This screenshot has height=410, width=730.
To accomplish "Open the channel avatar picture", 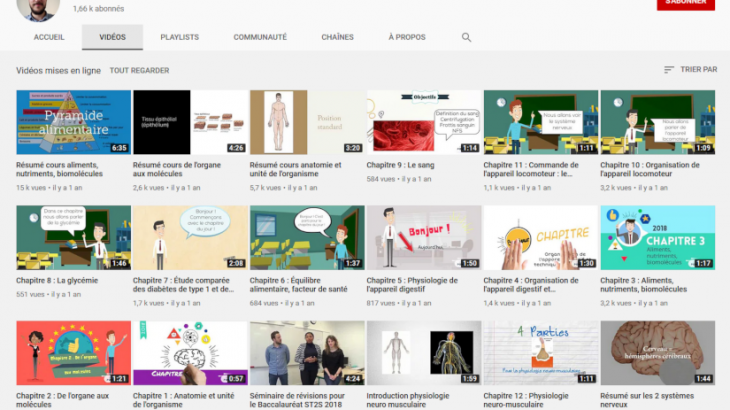I will pyautogui.click(x=38, y=8).
